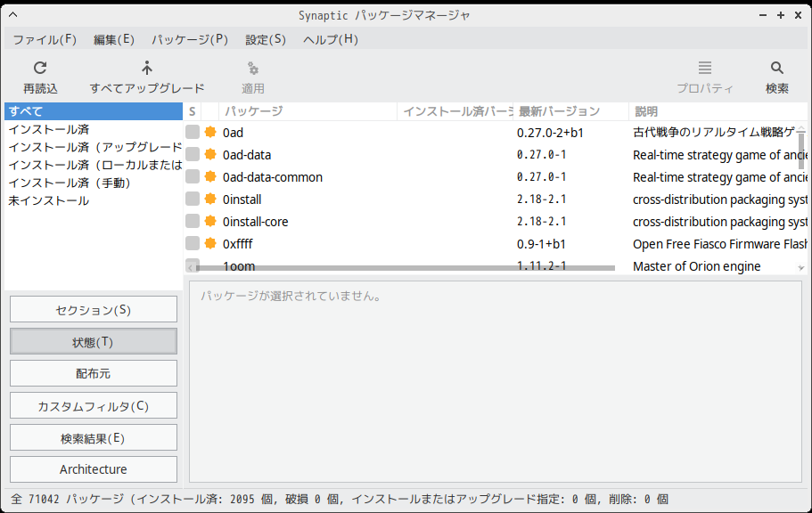Open カスタムフィルタ(C) view
The height and width of the screenshot is (513, 812).
coord(94,406)
